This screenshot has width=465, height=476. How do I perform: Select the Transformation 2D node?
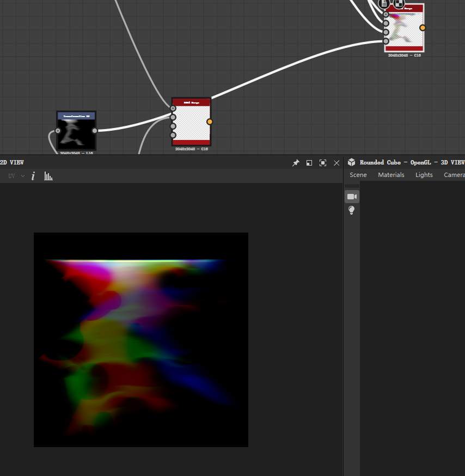point(76,131)
